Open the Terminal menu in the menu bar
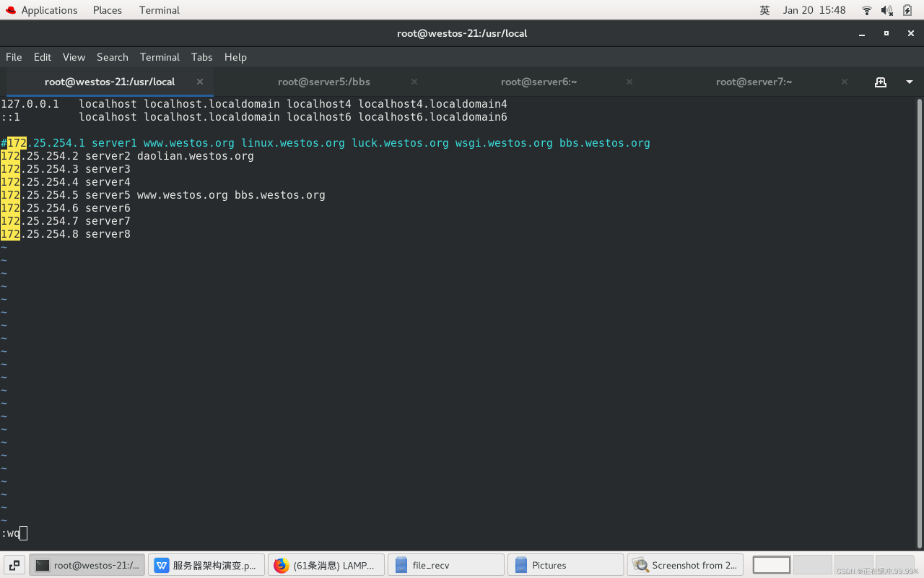This screenshot has height=578, width=924. pos(160,57)
